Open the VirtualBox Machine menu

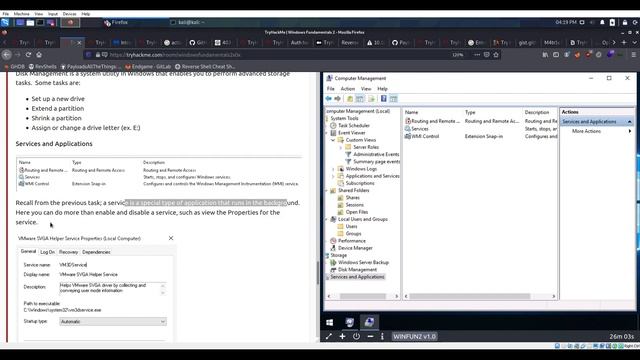tap(21, 13)
